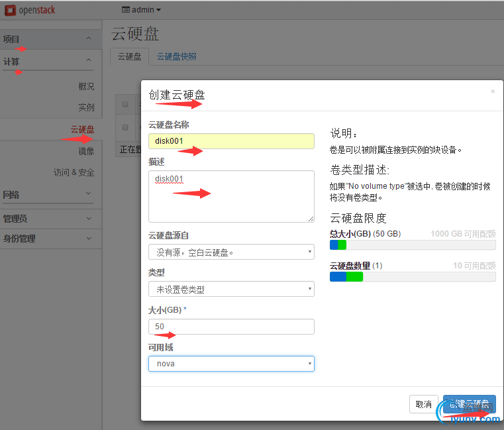Click the 总大小(GB) quota progress bar
Image resolution: width=504 pixels, height=430 pixels.
click(413, 245)
